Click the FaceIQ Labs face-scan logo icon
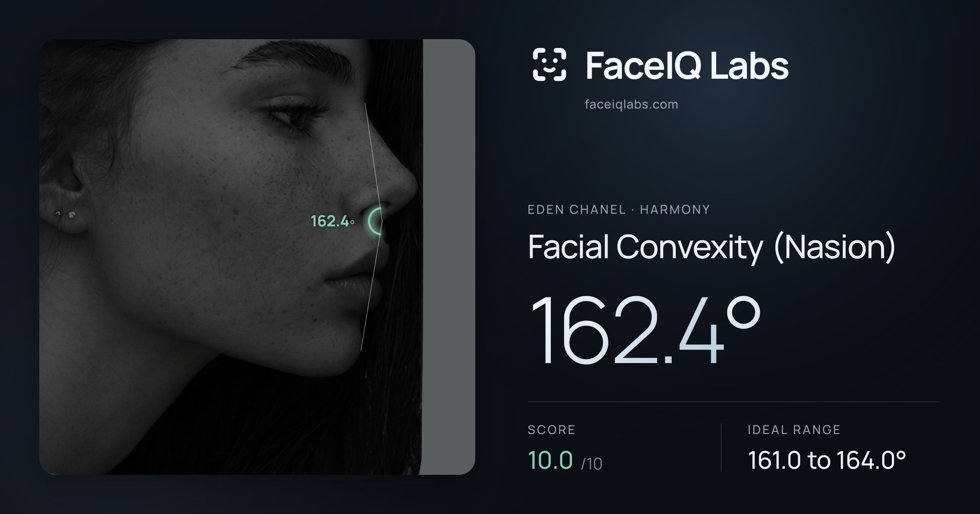 pos(550,64)
